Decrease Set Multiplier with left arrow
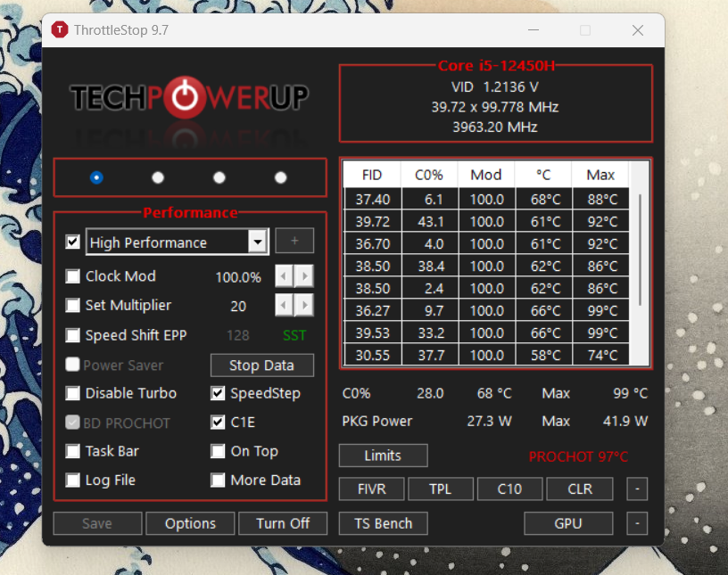Viewport: 728px width, 575px height. [284, 306]
